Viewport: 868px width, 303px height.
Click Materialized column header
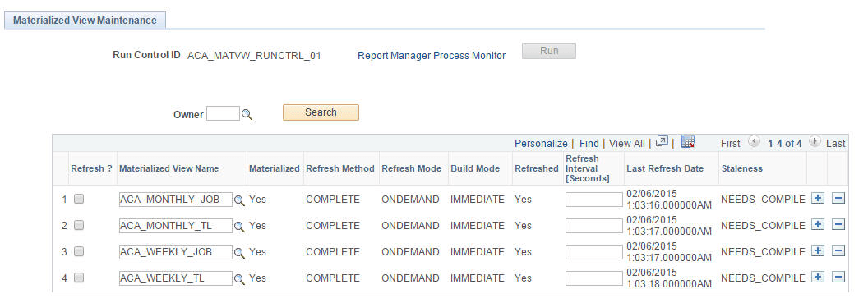[x=274, y=168]
